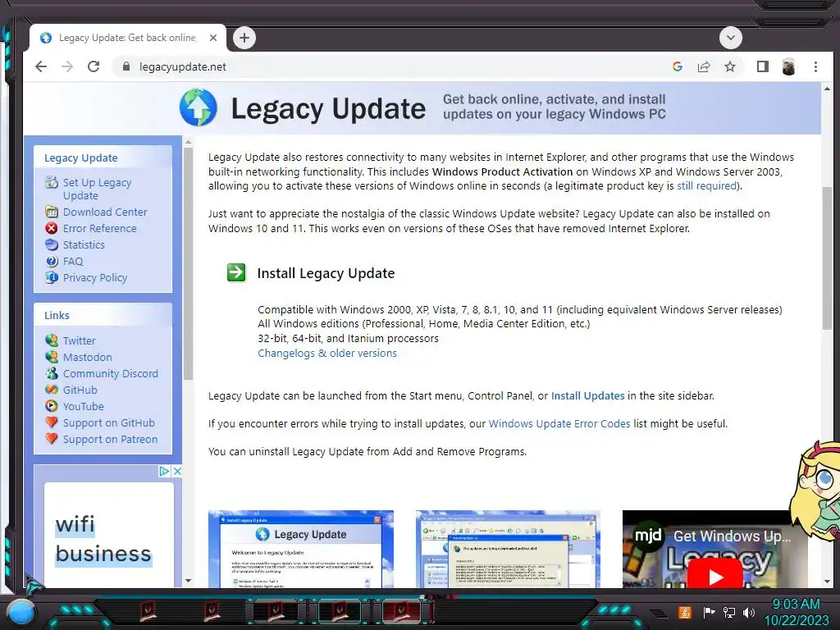The height and width of the screenshot is (630, 840).
Task: Open the FAQ sidebar link
Action: 73,261
